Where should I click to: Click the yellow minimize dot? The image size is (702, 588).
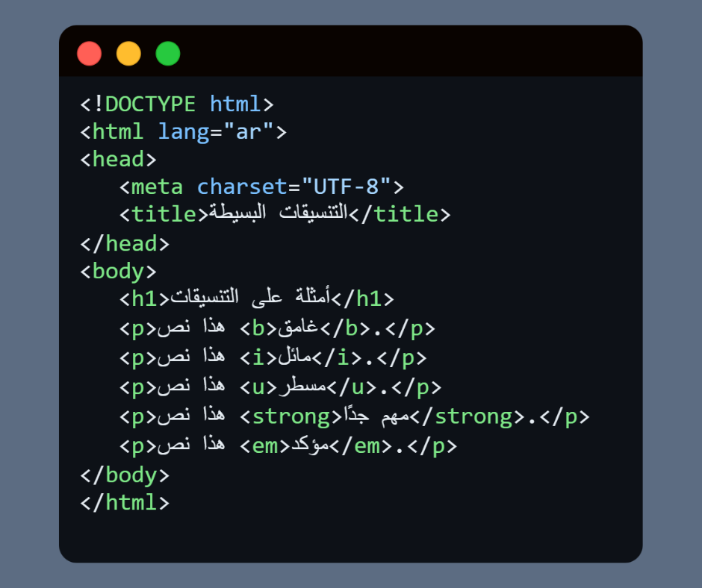click(x=128, y=54)
